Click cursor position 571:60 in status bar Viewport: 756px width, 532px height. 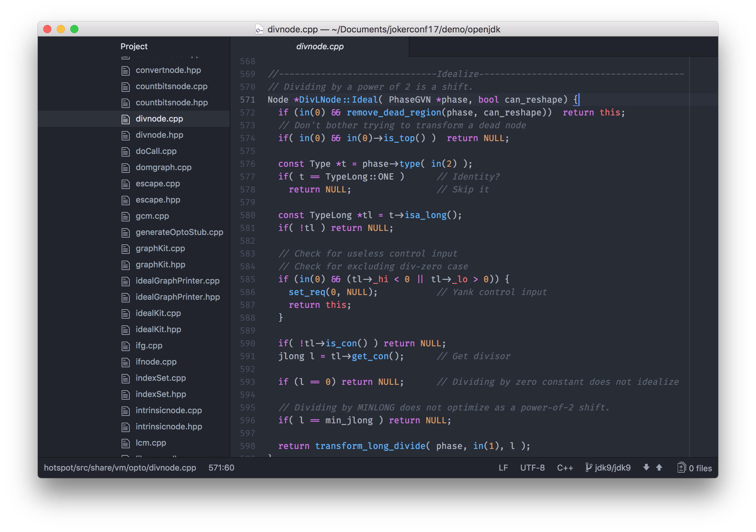(221, 468)
